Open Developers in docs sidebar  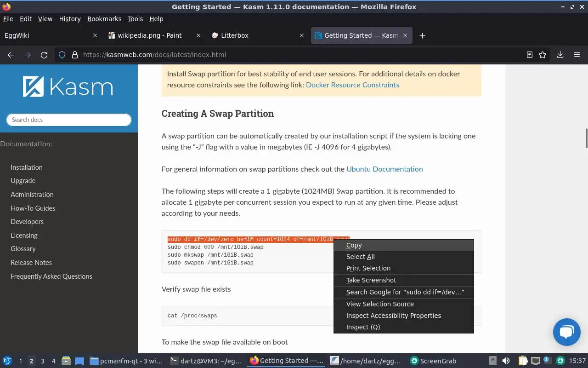coord(27,222)
